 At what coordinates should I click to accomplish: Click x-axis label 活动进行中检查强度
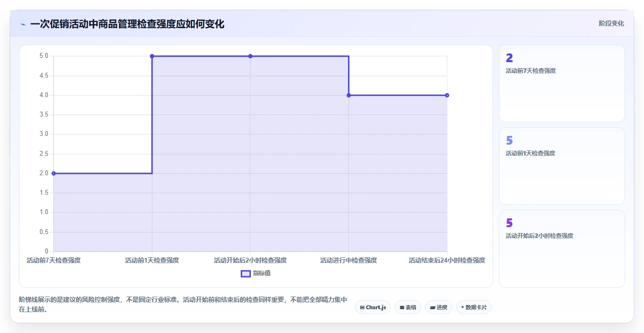click(x=348, y=260)
